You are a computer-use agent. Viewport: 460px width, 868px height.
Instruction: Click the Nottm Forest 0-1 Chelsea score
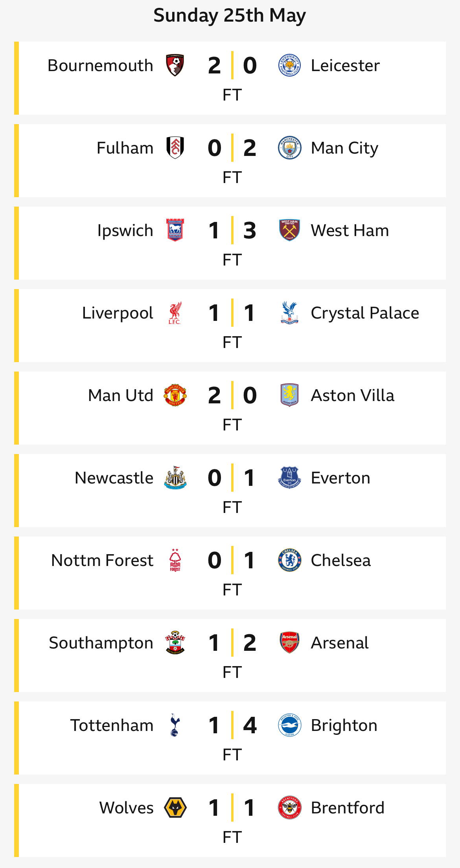(x=232, y=560)
